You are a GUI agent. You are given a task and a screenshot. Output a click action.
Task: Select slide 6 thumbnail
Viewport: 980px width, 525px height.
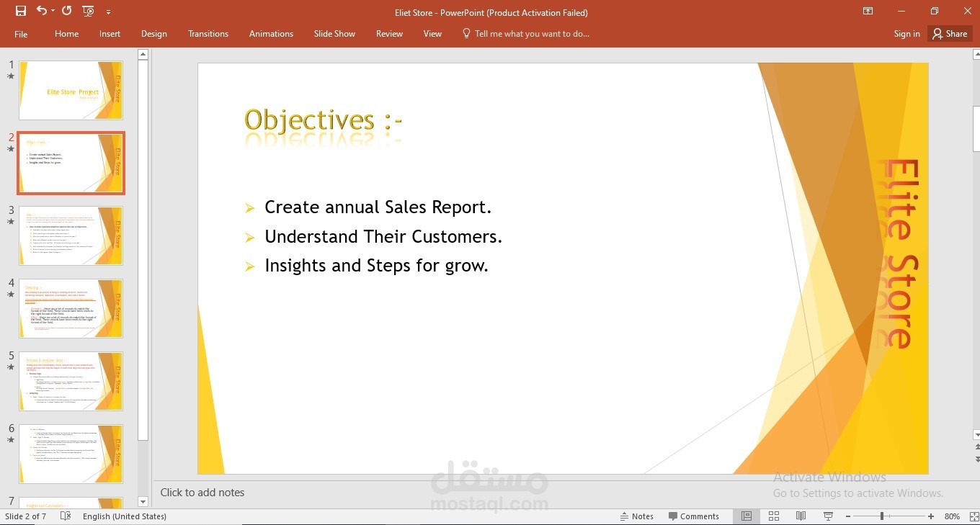coord(71,454)
